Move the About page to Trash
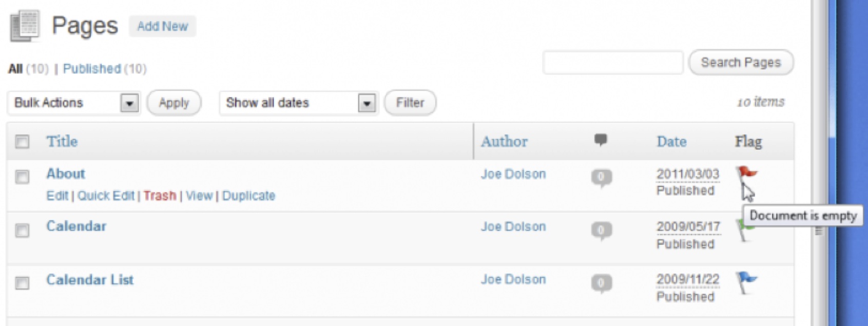Image resolution: width=868 pixels, height=326 pixels. [160, 196]
